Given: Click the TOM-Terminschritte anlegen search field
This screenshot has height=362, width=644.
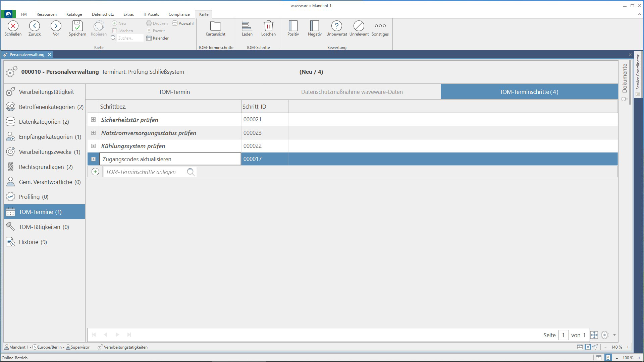Looking at the screenshot, I should click(144, 172).
